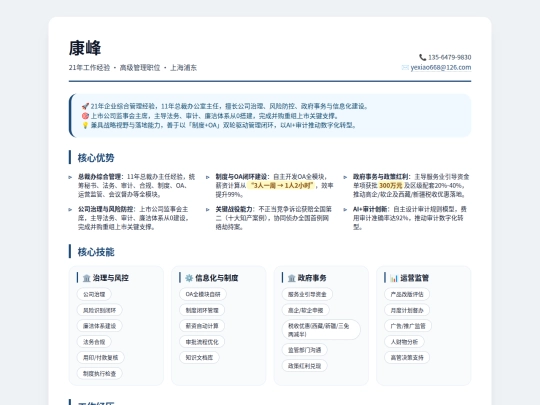The height and width of the screenshot is (405, 540).
Task: Click the bold label 制度与OA闭环建设
Action: click(x=242, y=177)
